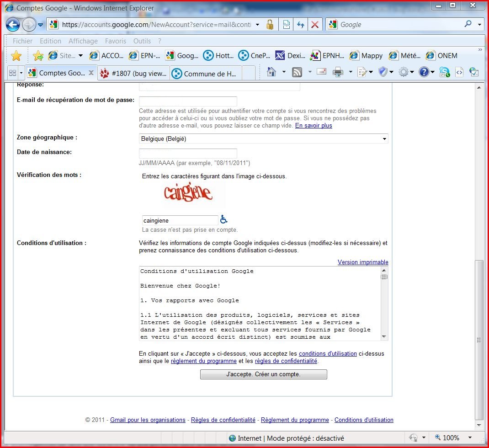Expand the favorites bar overflow chevron

tap(480, 50)
